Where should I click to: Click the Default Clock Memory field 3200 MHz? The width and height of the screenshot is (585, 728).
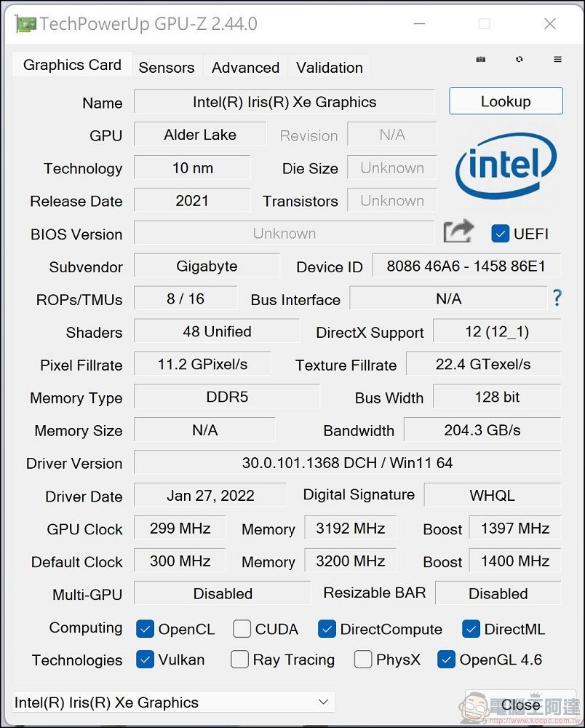click(x=350, y=561)
